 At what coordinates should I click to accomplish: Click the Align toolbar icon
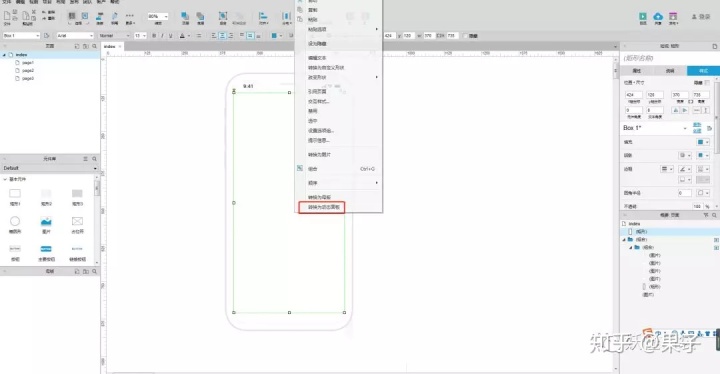point(263,16)
